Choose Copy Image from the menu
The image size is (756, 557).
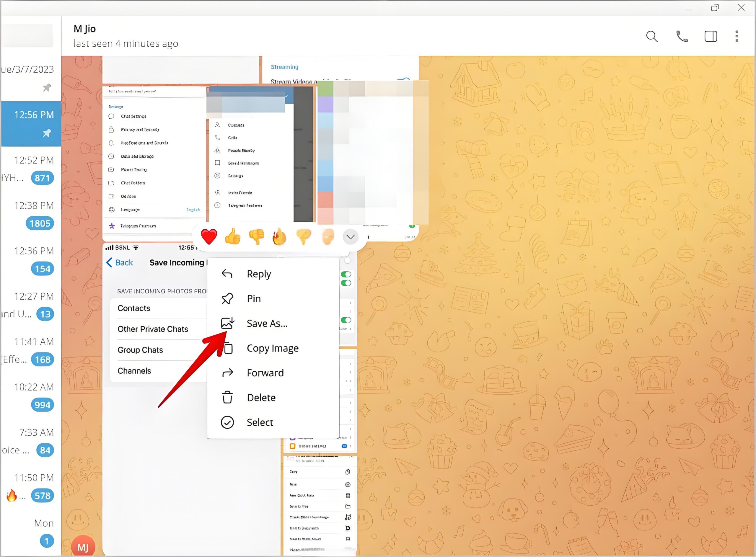click(x=272, y=348)
